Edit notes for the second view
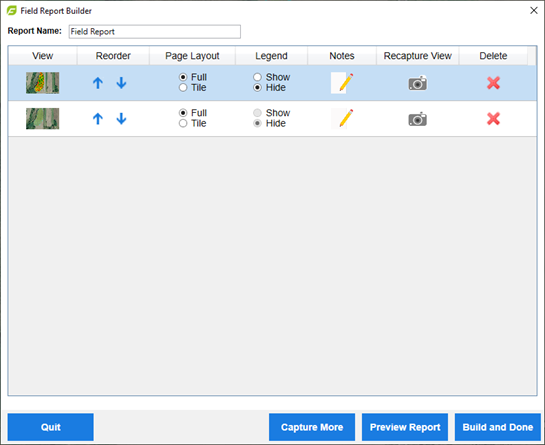545x445 pixels. tap(342, 119)
